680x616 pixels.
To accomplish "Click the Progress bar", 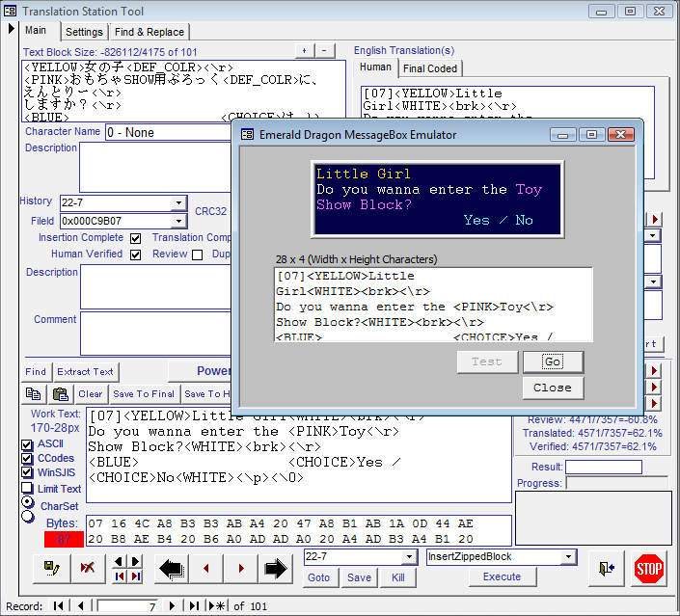I will pyautogui.click(x=616, y=483).
